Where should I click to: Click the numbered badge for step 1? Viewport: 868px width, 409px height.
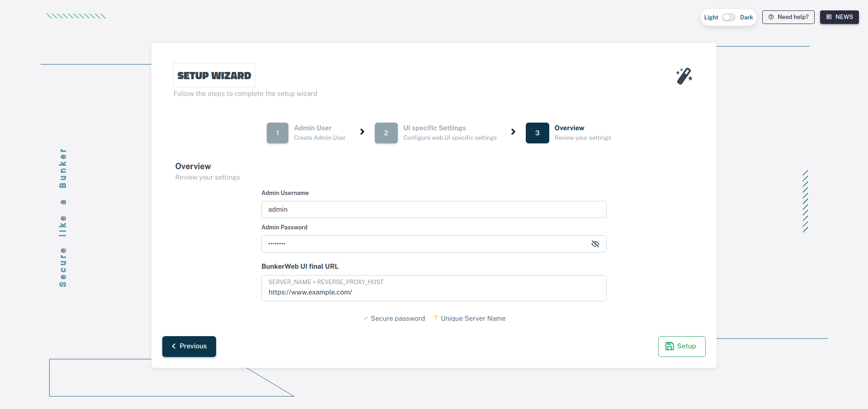click(x=277, y=133)
